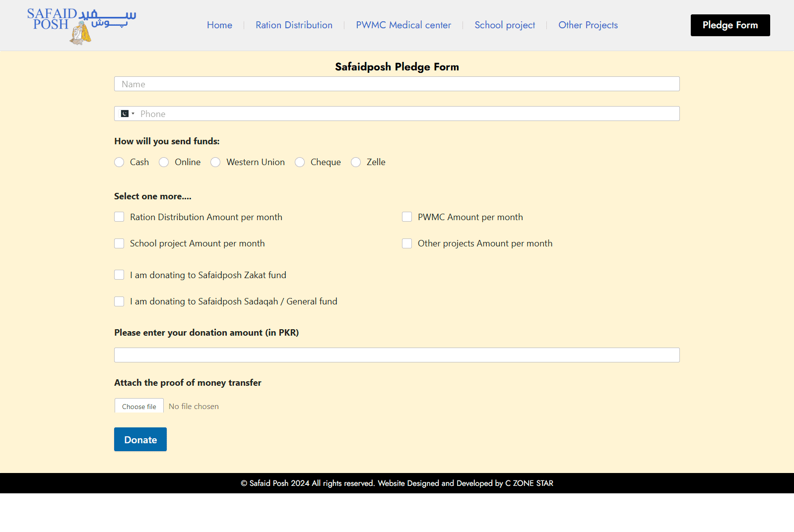Open the phone country flag dropdown
794x532 pixels.
click(x=128, y=114)
